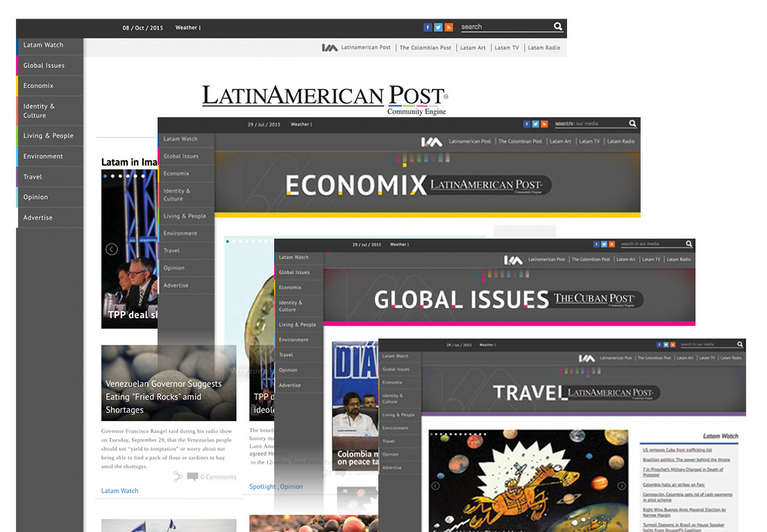Click the 0 Comments icon under Fried Rocks article

click(x=193, y=477)
